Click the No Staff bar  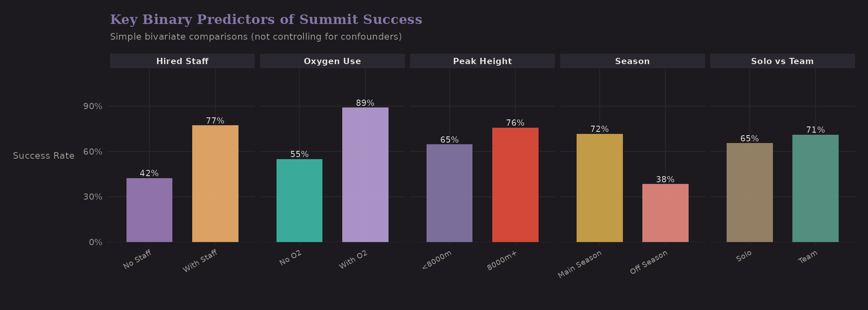pos(149,210)
